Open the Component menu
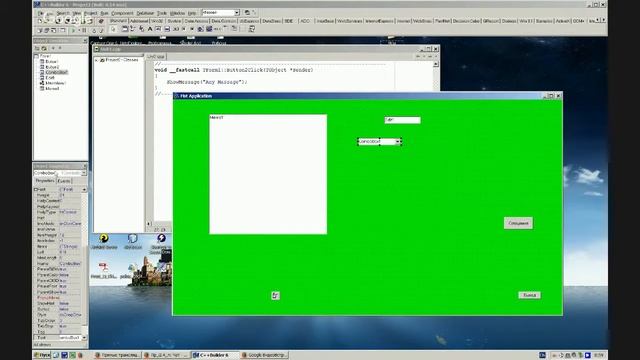Viewport: 640px width, 360px height. point(122,13)
